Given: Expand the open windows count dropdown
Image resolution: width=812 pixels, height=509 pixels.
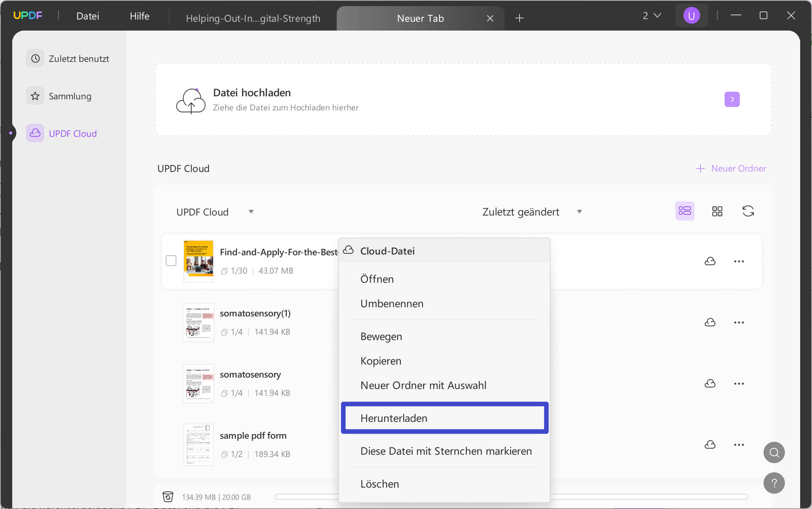Looking at the screenshot, I should (x=652, y=16).
